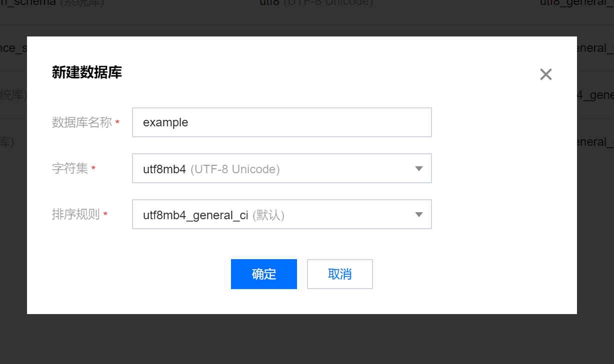Click the "(默认)" hint in the collation selector

[268, 215]
